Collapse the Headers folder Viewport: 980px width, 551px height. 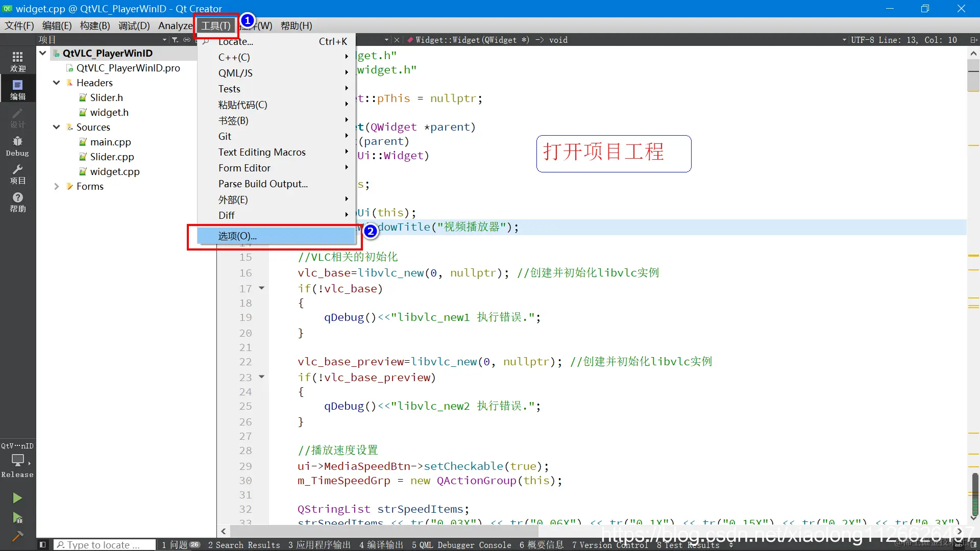tap(57, 83)
